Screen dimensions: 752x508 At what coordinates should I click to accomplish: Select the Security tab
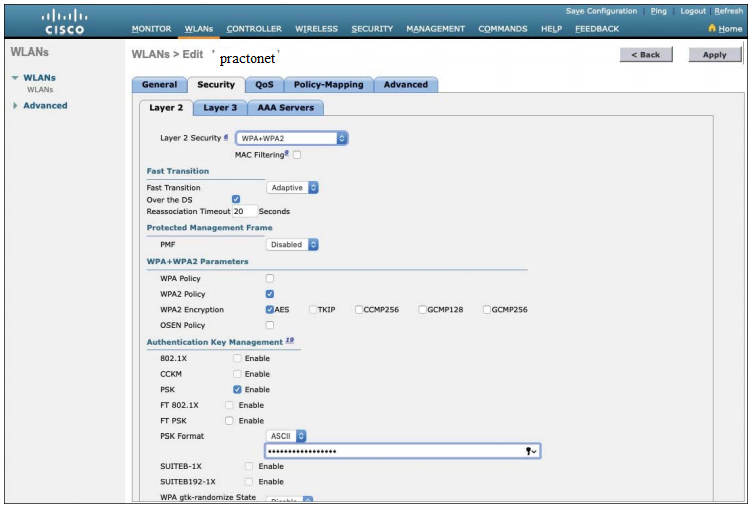[216, 84]
